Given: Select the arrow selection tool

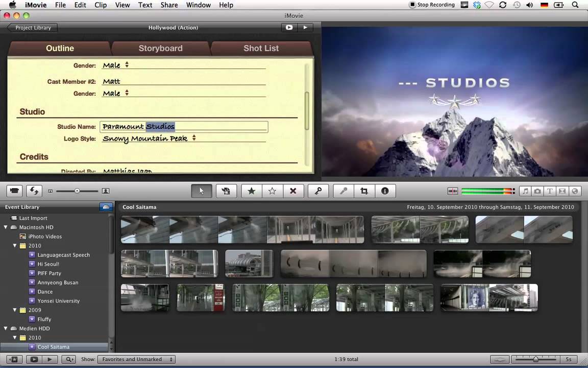Looking at the screenshot, I should (x=202, y=191).
